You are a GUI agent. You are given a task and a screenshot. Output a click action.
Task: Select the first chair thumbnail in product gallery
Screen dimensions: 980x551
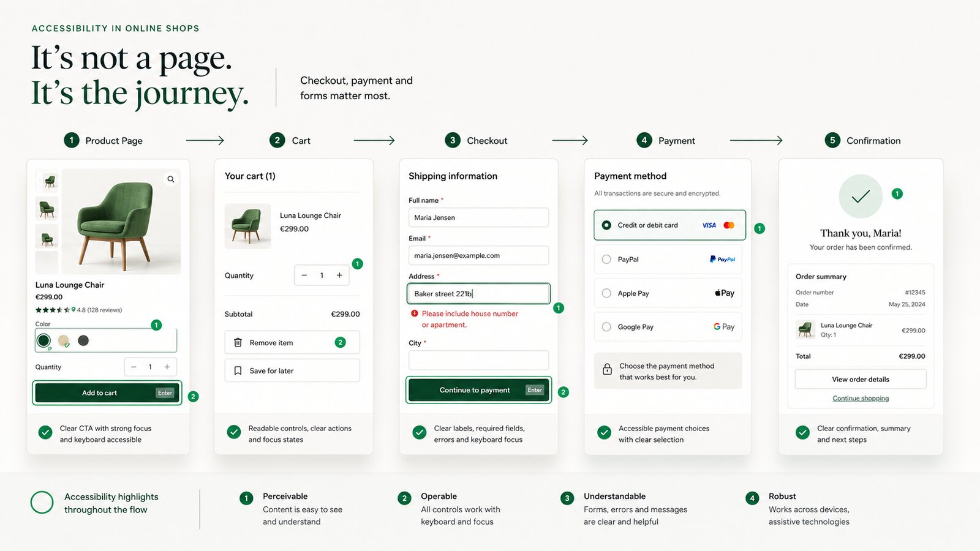click(47, 181)
